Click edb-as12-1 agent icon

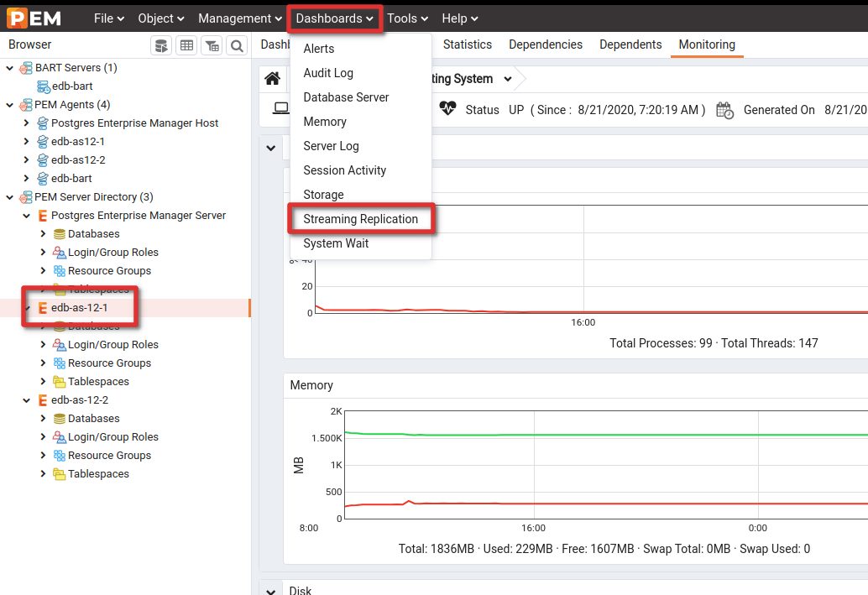click(x=43, y=142)
